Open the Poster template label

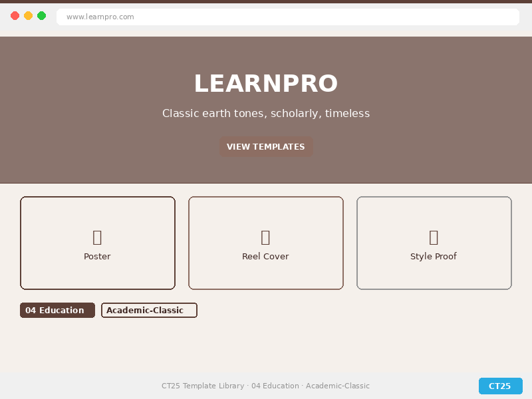pos(97,257)
